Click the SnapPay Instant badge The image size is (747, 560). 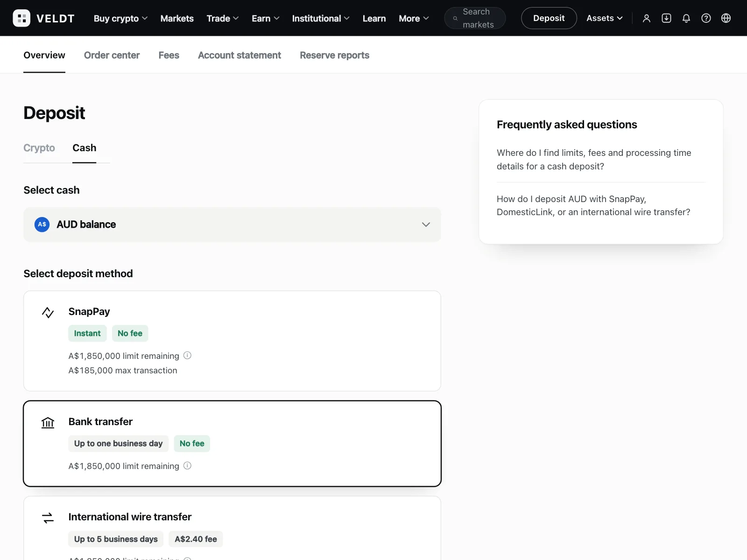tap(87, 333)
